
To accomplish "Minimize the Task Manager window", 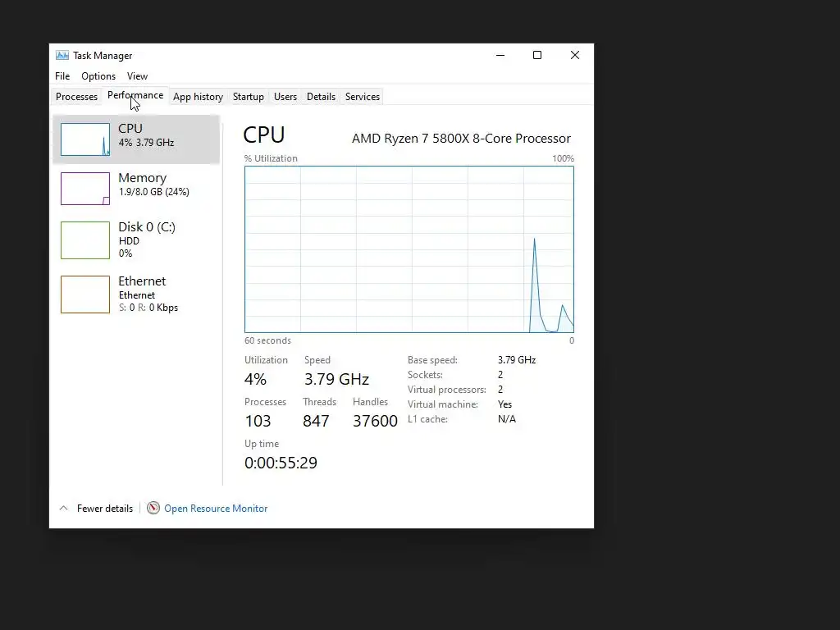I will coord(500,55).
